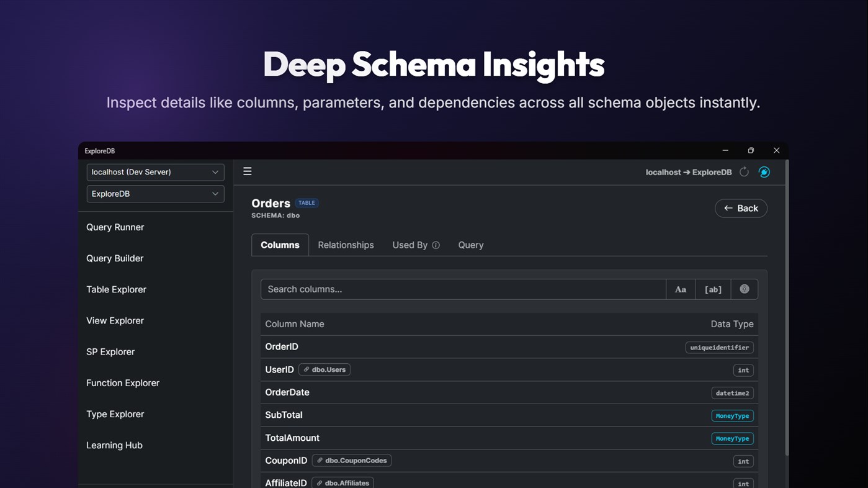Viewport: 868px width, 488px height.
Task: Open Query Builder from the sidebar
Action: [115, 258]
